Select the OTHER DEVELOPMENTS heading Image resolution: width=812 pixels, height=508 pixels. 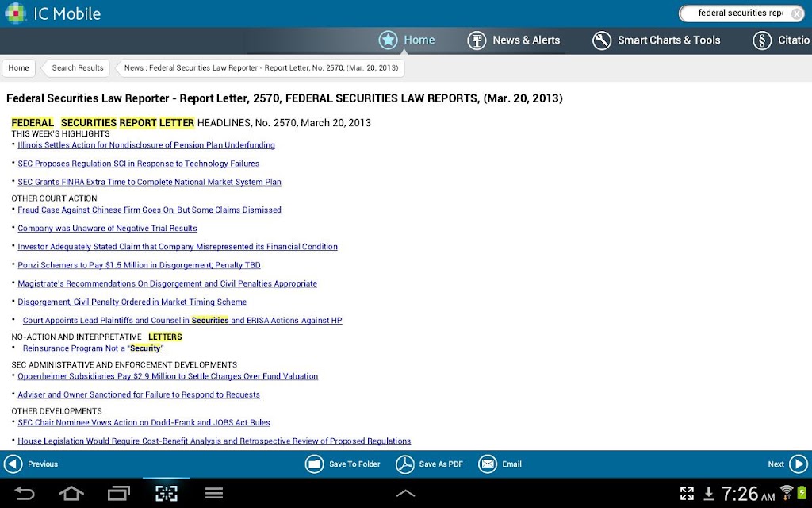click(56, 411)
